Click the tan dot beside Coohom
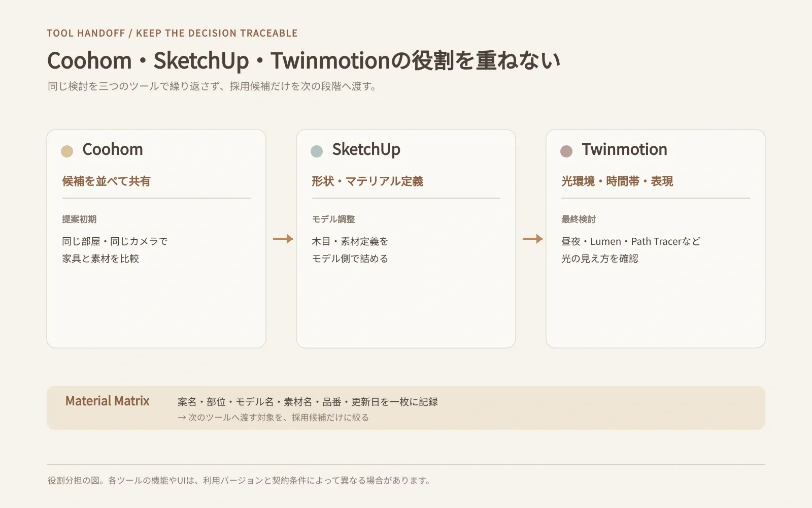Image resolution: width=812 pixels, height=508 pixels. [67, 151]
